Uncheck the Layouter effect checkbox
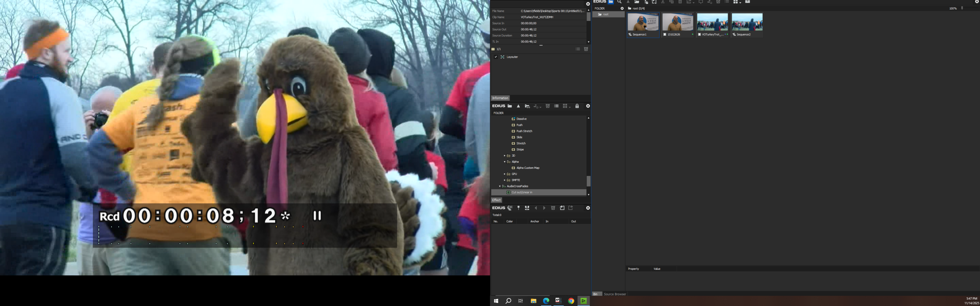 496,57
